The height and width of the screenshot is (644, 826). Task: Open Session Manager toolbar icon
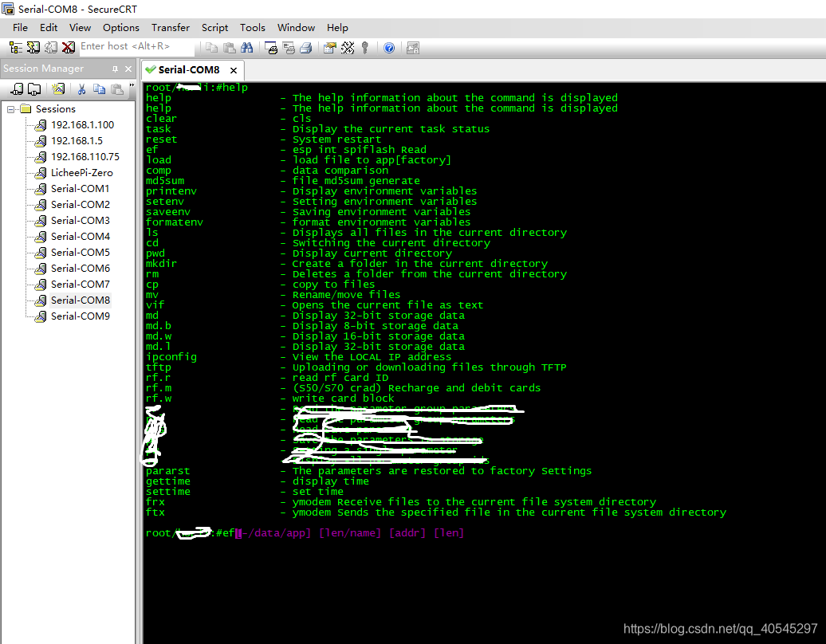click(x=16, y=48)
